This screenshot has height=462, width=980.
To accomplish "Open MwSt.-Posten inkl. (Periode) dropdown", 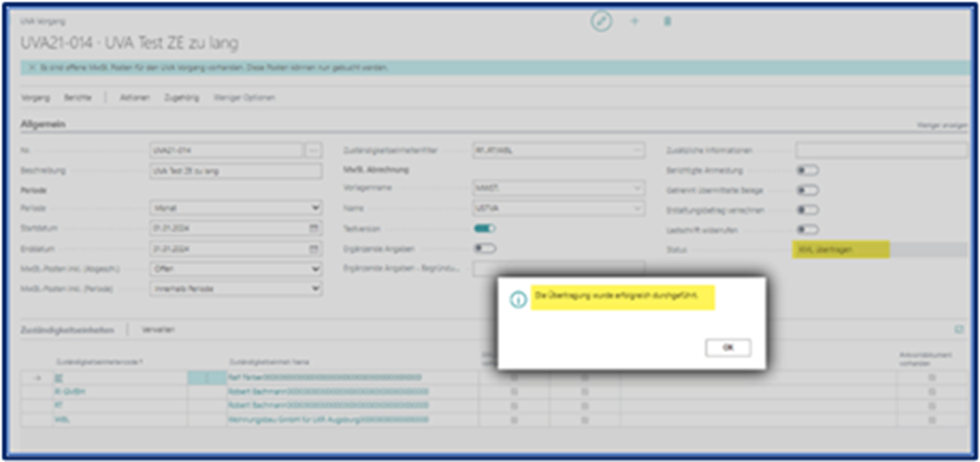I will (x=235, y=288).
